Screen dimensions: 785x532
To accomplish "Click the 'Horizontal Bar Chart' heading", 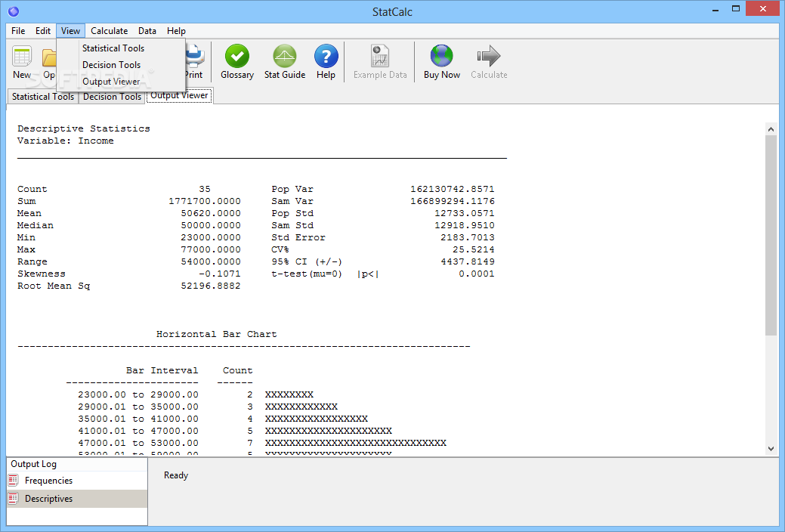I will click(216, 333).
